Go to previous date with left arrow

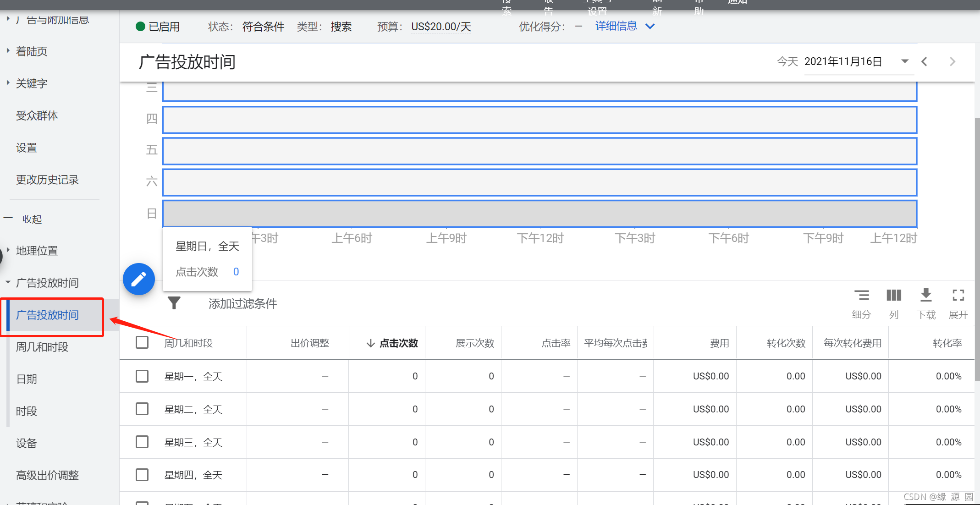925,61
